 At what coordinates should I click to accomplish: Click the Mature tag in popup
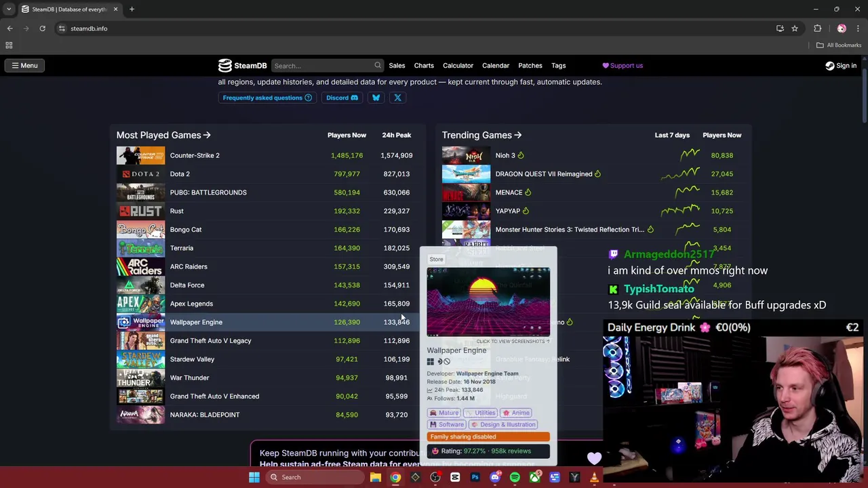[x=444, y=413]
